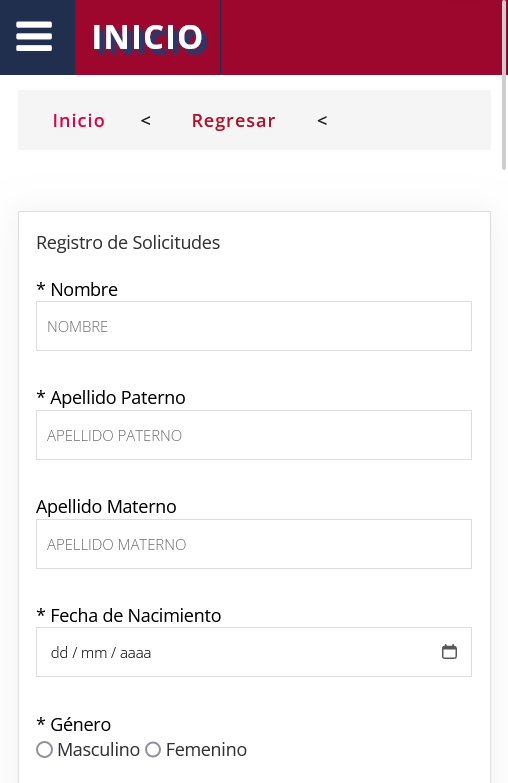The width and height of the screenshot is (508, 783).
Task: Click the Registro de Solicitudes heading
Action: [x=128, y=243]
